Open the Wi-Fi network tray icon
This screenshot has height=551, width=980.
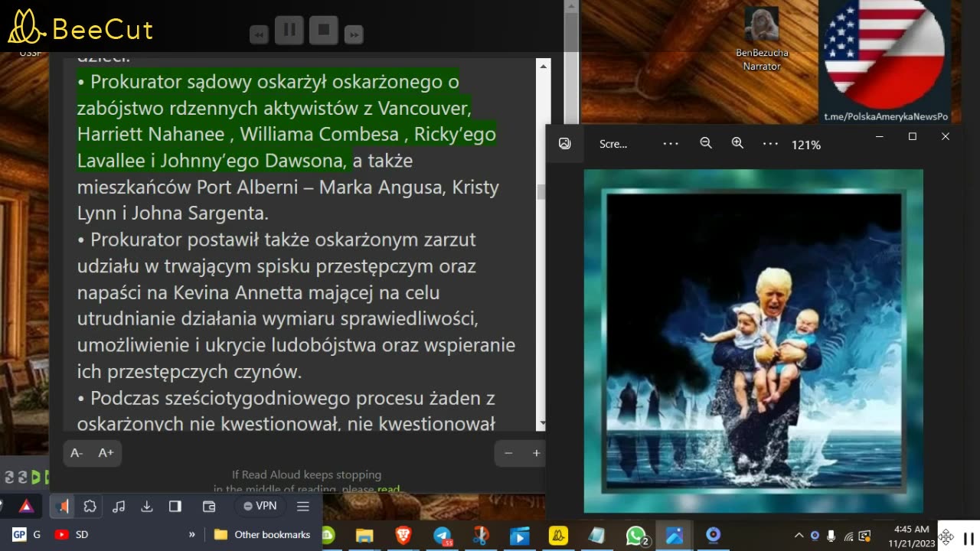[x=848, y=536]
